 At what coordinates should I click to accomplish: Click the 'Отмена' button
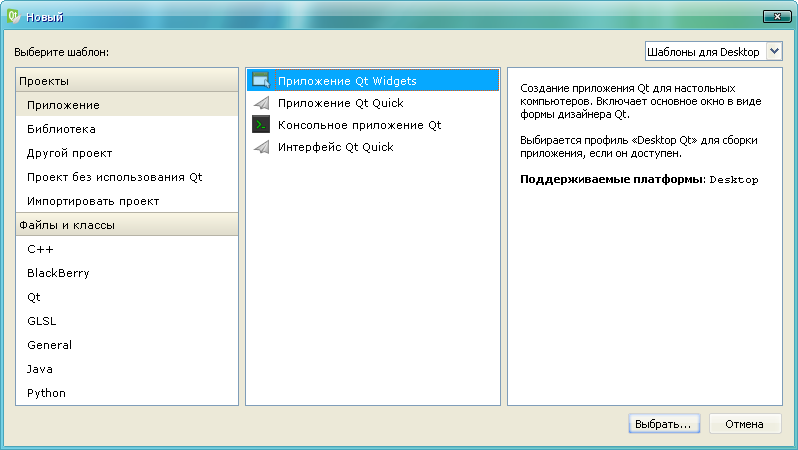745,424
